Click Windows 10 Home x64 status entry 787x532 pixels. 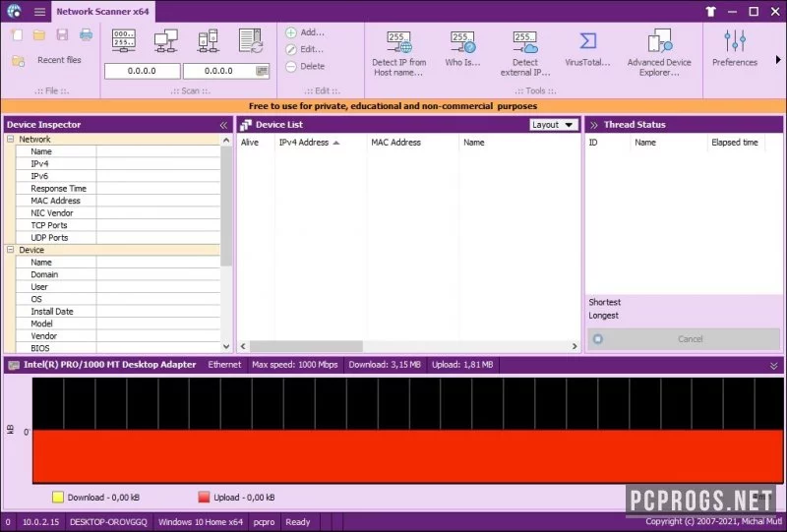201,522
